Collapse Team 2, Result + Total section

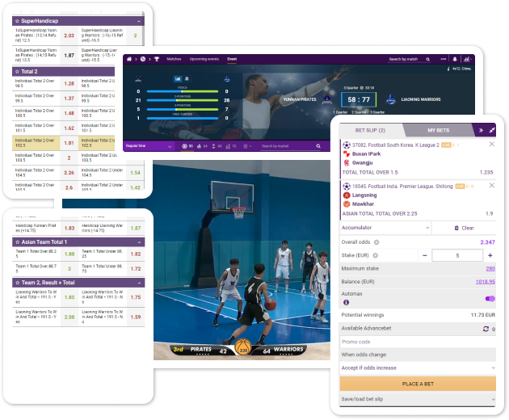[139, 283]
